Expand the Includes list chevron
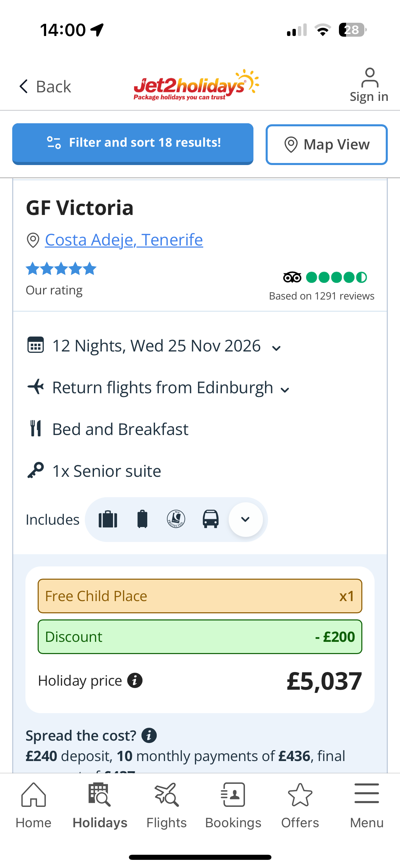Screen dimensions: 400x868 pos(245,519)
